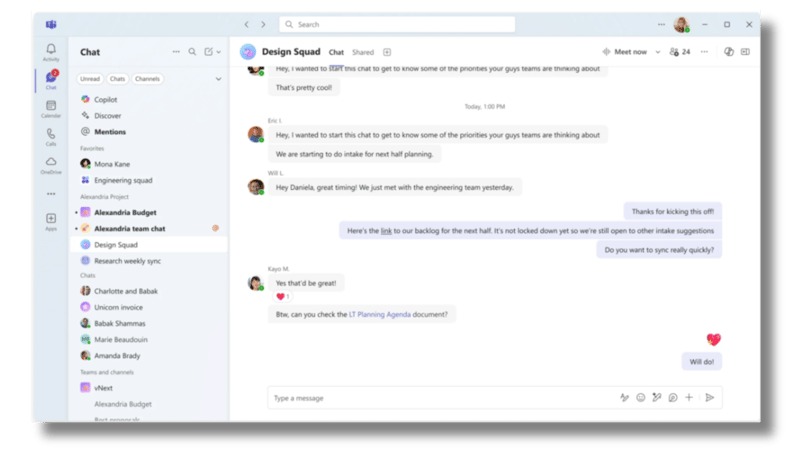The height and width of the screenshot is (450, 800).
Task: Toggle the Chats filter chip
Action: click(x=117, y=79)
